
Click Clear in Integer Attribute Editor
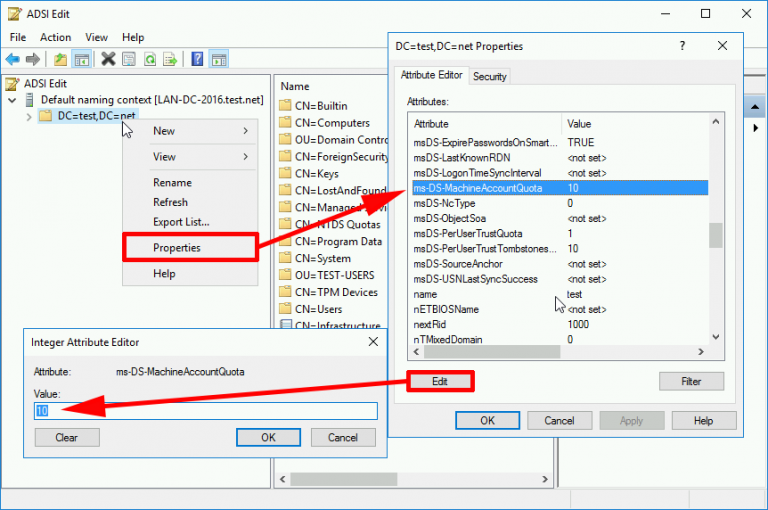pyautogui.click(x=67, y=437)
